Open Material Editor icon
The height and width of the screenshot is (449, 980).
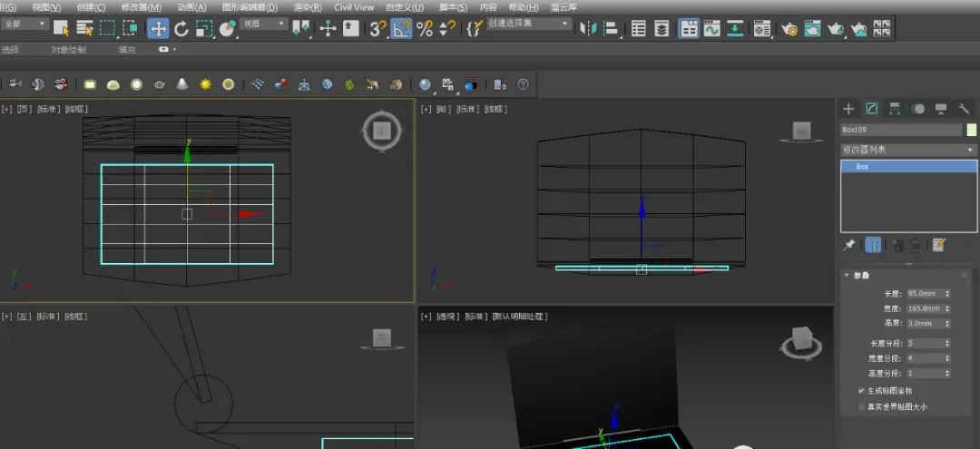pyautogui.click(x=762, y=28)
